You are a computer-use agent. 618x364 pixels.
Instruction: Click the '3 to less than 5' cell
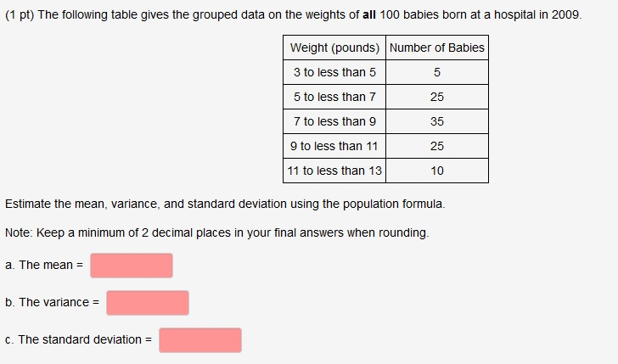(334, 72)
